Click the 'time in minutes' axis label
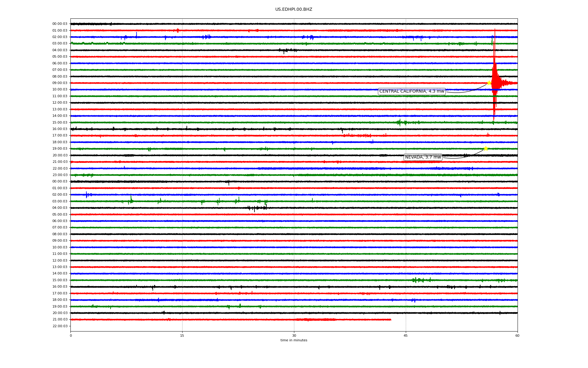This screenshot has height=368, width=588. click(294, 340)
